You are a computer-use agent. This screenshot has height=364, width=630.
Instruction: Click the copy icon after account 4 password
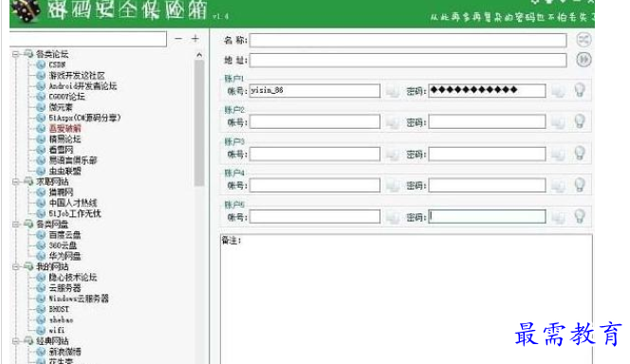pyautogui.click(x=558, y=186)
